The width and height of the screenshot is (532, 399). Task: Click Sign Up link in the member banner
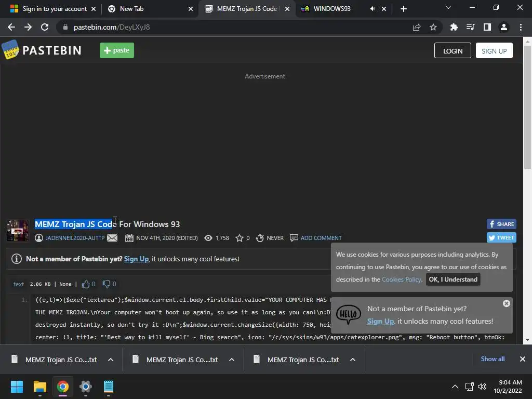click(x=137, y=259)
